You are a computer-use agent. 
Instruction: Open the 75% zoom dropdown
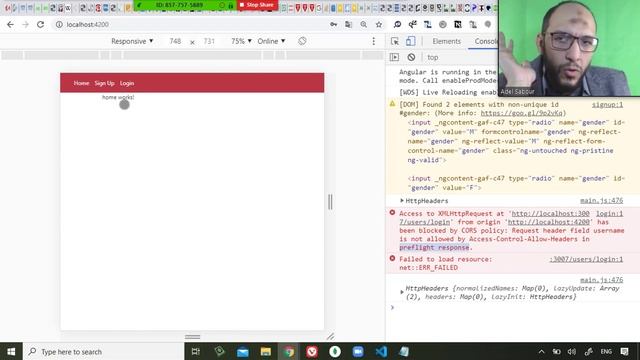(241, 41)
